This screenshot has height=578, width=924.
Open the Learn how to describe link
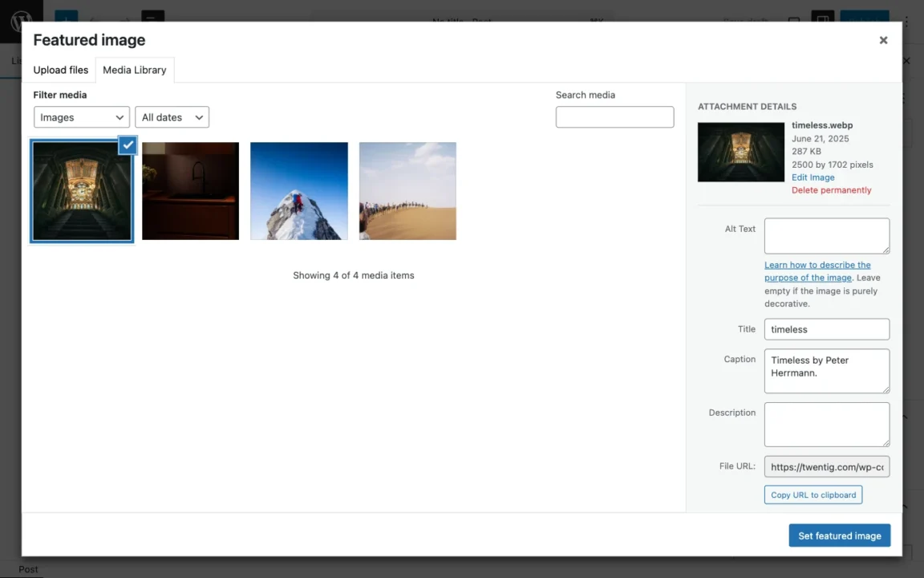817,271
